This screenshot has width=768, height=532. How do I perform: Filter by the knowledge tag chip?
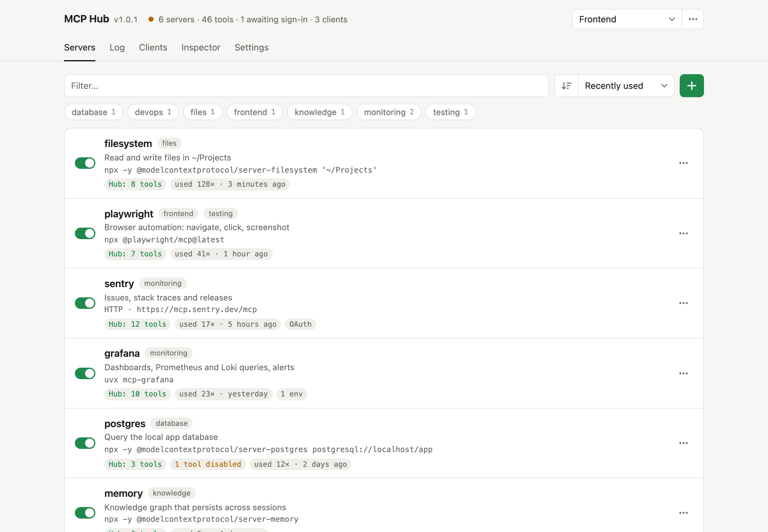pyautogui.click(x=320, y=112)
